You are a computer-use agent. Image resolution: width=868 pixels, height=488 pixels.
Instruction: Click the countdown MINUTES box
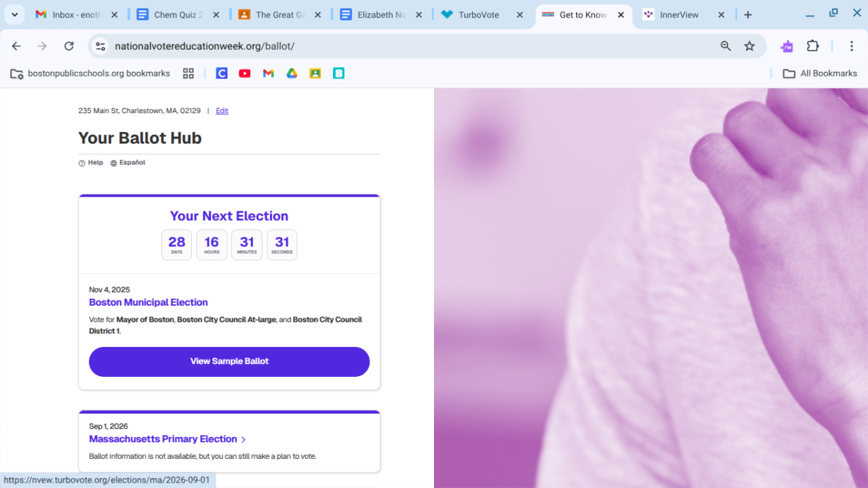click(247, 245)
